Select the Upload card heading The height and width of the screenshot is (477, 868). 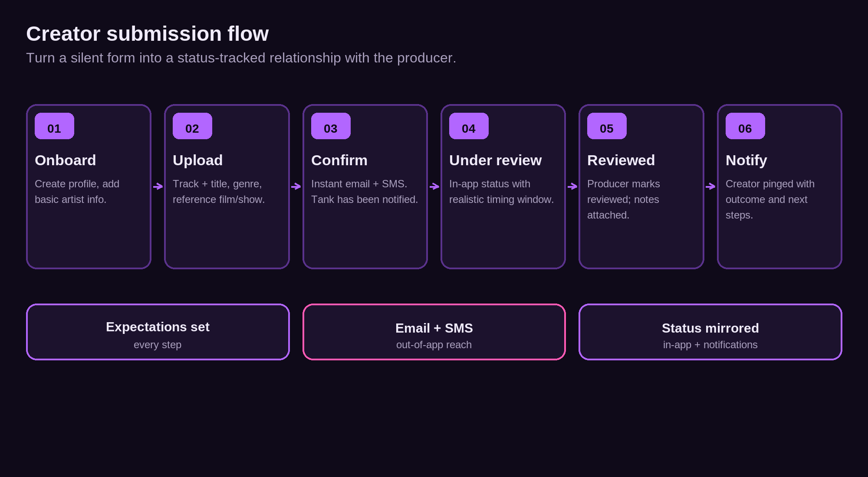pyautogui.click(x=198, y=160)
